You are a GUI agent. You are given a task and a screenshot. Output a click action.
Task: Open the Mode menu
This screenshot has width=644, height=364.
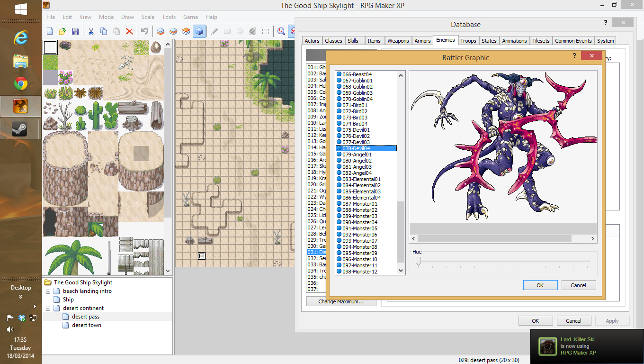pyautogui.click(x=106, y=17)
